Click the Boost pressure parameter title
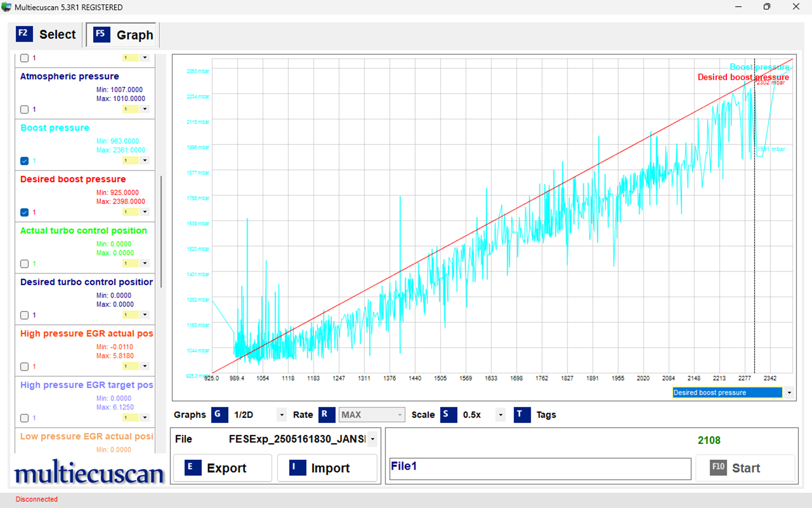This screenshot has width=812, height=508. [55, 128]
